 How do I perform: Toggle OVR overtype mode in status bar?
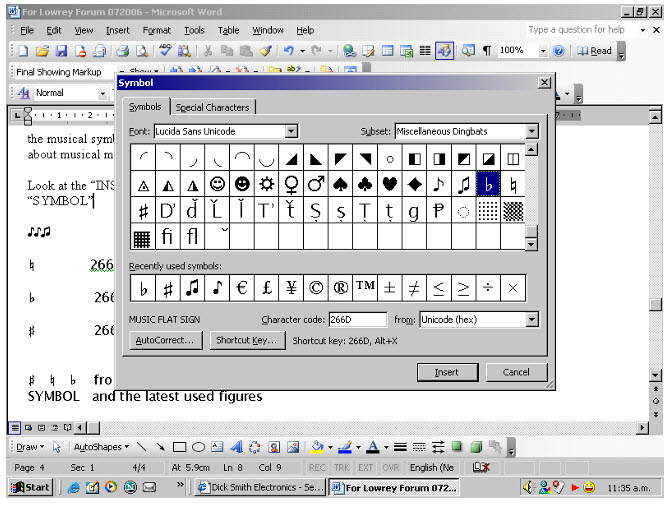click(x=390, y=467)
